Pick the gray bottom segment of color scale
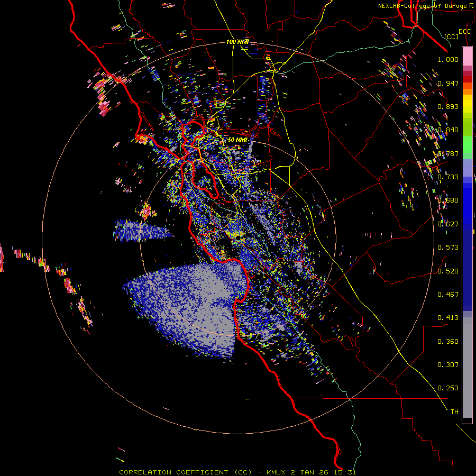The image size is (476, 476). click(x=467, y=368)
